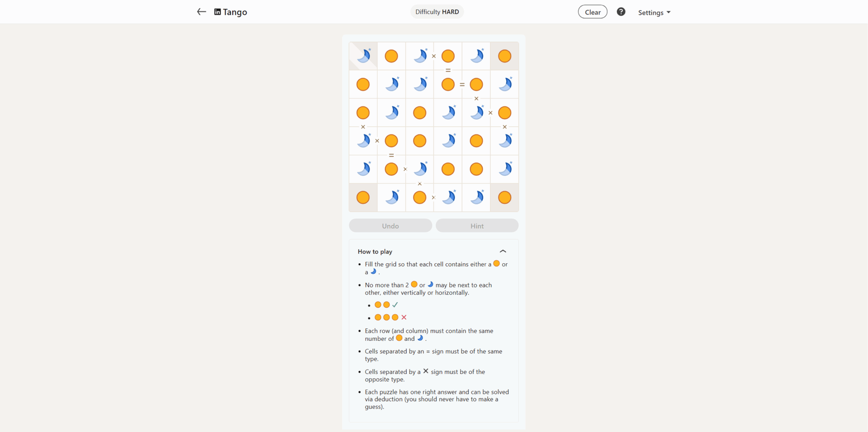Click the sun in first row, second column
Viewport: 868px width, 432px height.
(x=392, y=56)
